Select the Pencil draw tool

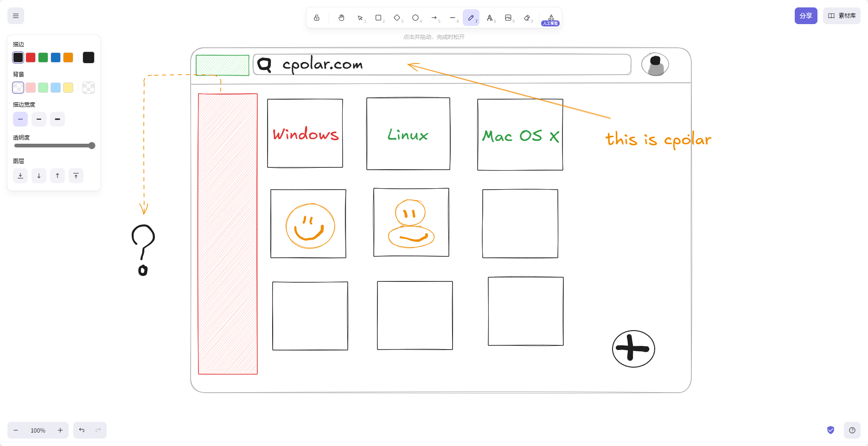[x=471, y=18]
